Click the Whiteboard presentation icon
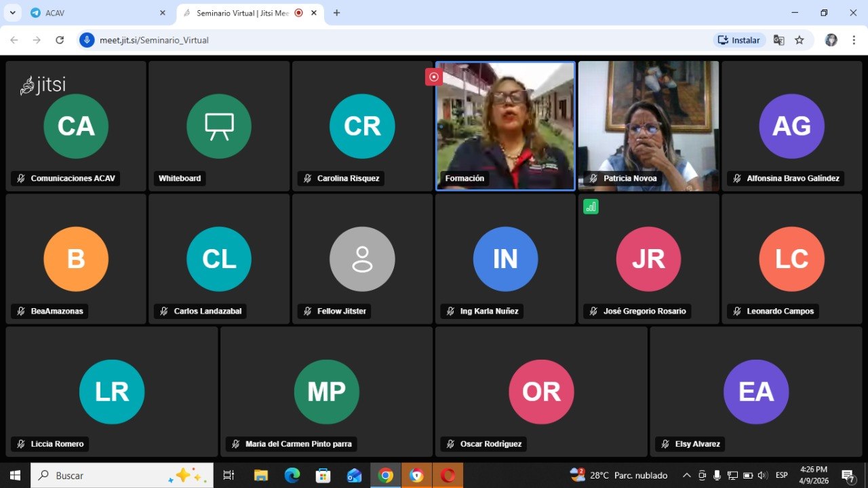 click(x=219, y=126)
